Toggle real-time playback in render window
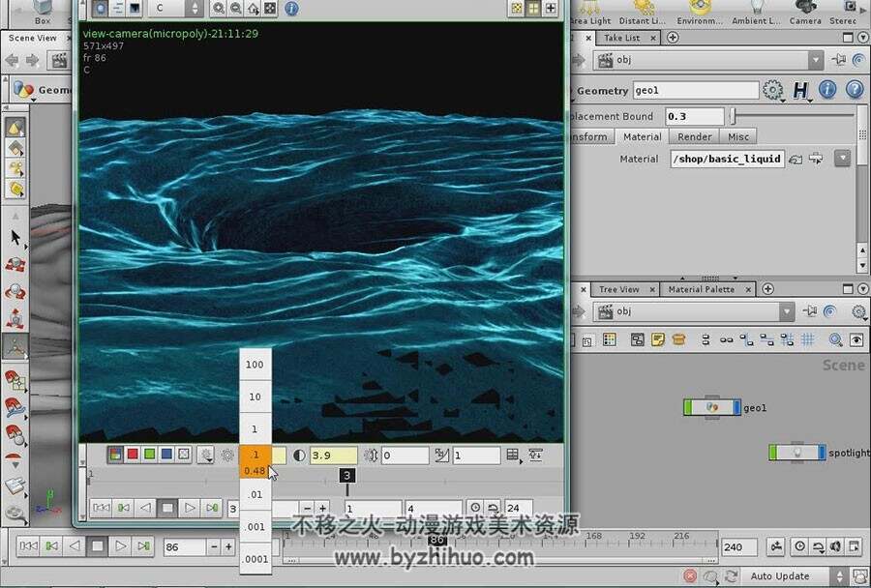 pyautogui.click(x=475, y=508)
